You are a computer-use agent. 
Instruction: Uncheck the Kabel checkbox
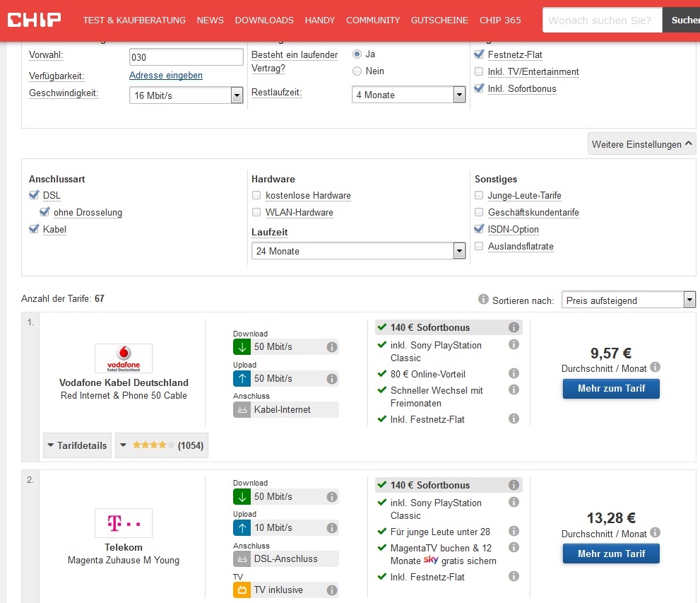[34, 229]
